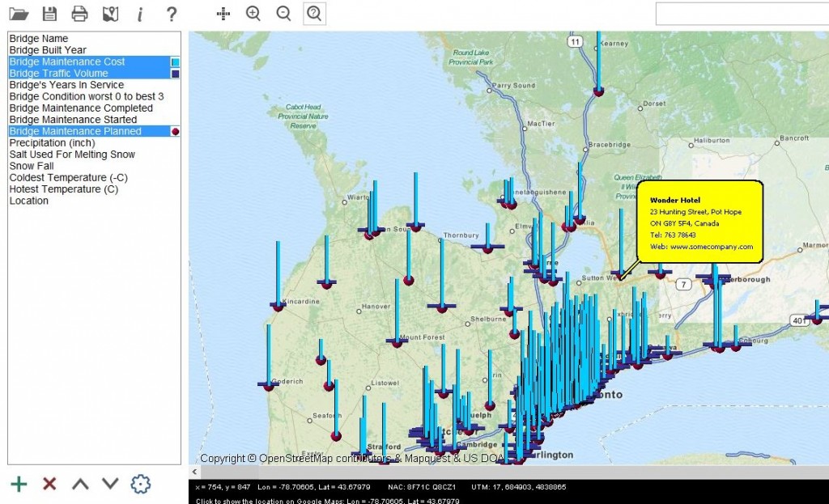Remove selected attribute with the red X

[x=49, y=483]
